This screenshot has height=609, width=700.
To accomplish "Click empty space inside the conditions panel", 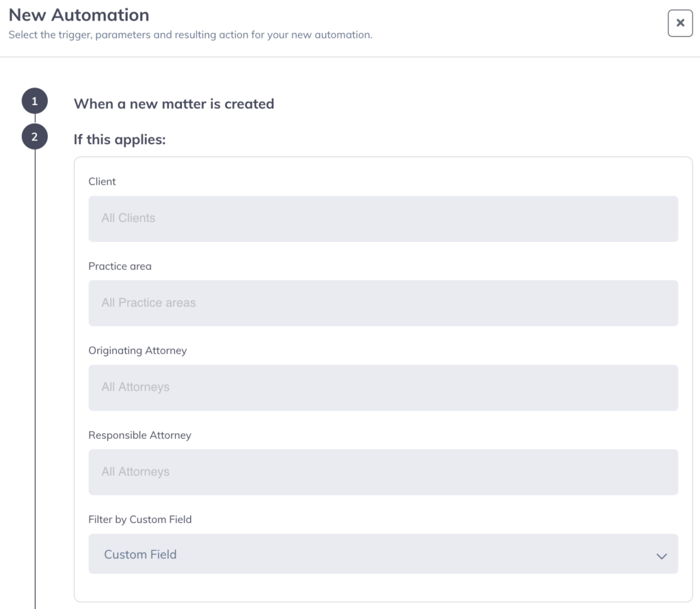I will point(383,586).
